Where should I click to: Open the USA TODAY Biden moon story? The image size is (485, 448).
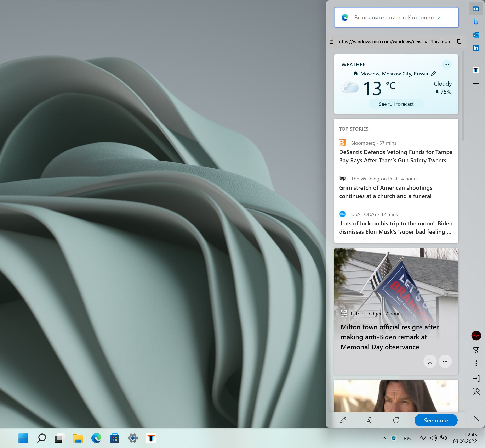396,227
